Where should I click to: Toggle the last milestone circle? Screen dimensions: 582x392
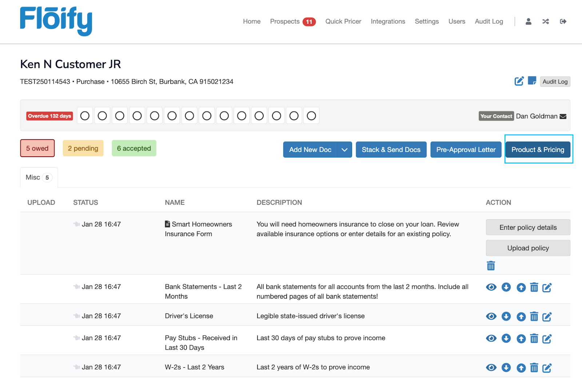311,116
